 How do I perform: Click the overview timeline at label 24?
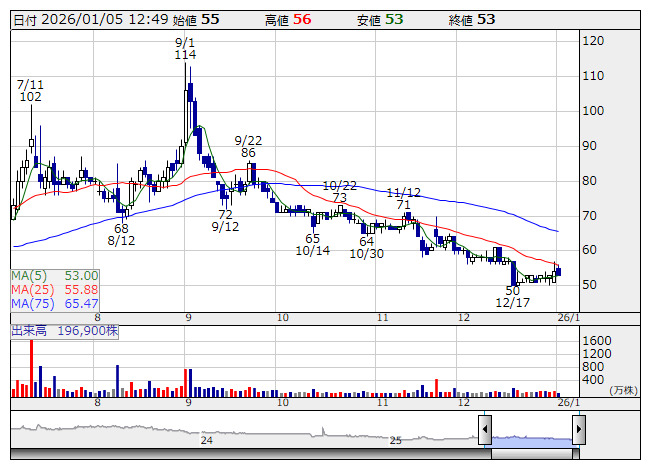pos(207,440)
